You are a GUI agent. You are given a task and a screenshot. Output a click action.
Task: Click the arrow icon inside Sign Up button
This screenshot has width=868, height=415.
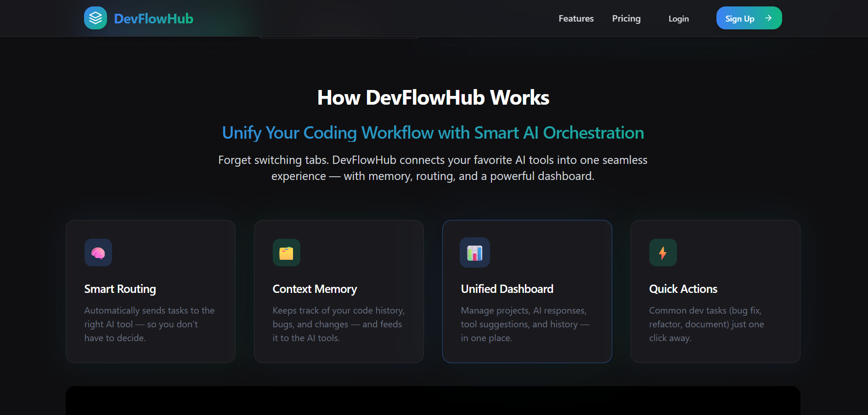pos(768,18)
